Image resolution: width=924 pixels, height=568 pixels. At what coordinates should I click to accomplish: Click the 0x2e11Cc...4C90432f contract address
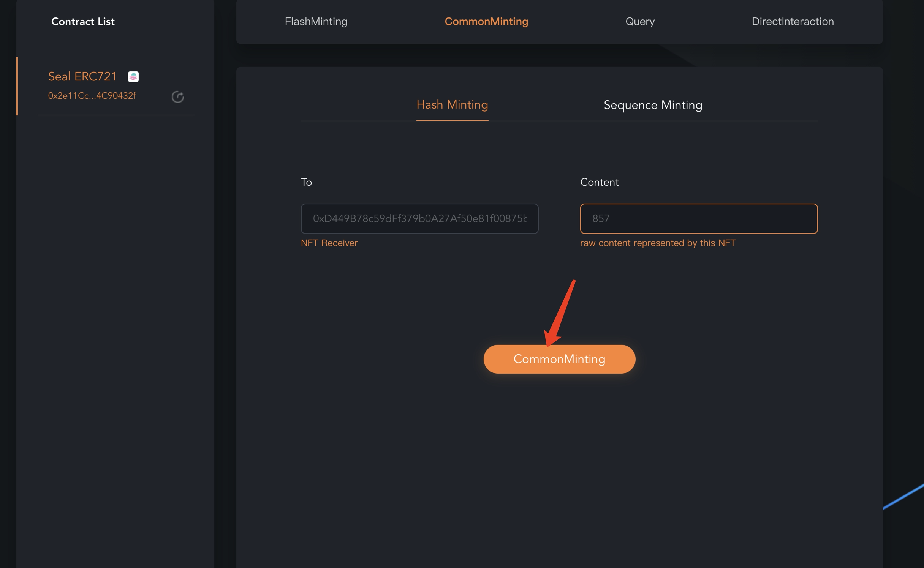coord(92,96)
